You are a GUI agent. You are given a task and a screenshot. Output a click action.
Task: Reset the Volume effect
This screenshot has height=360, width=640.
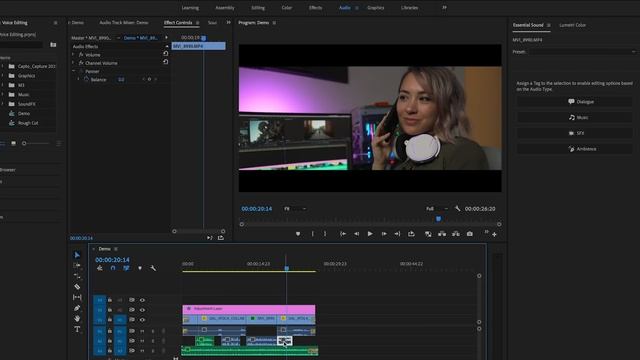tap(165, 53)
